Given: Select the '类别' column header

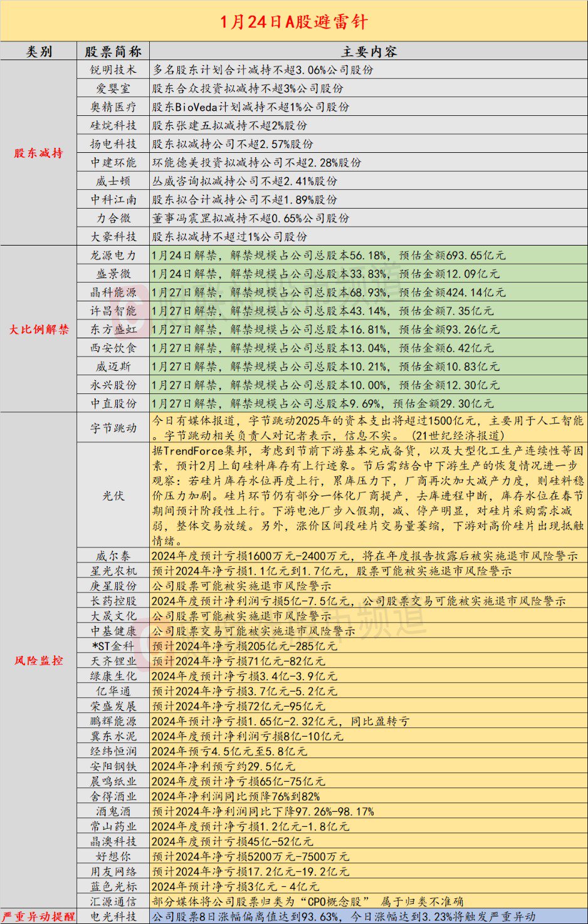Looking at the screenshot, I should click(39, 51).
